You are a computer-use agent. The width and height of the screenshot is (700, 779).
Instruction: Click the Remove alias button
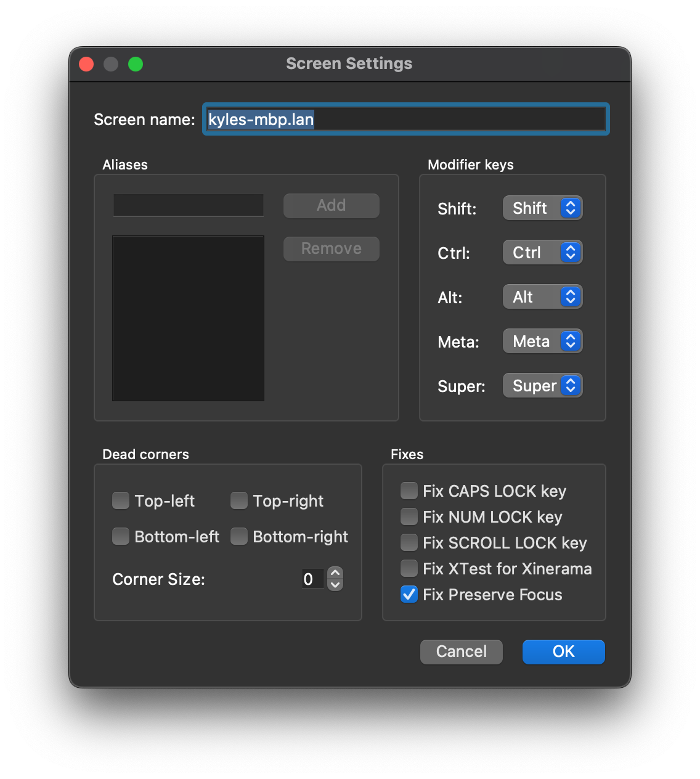coord(332,248)
